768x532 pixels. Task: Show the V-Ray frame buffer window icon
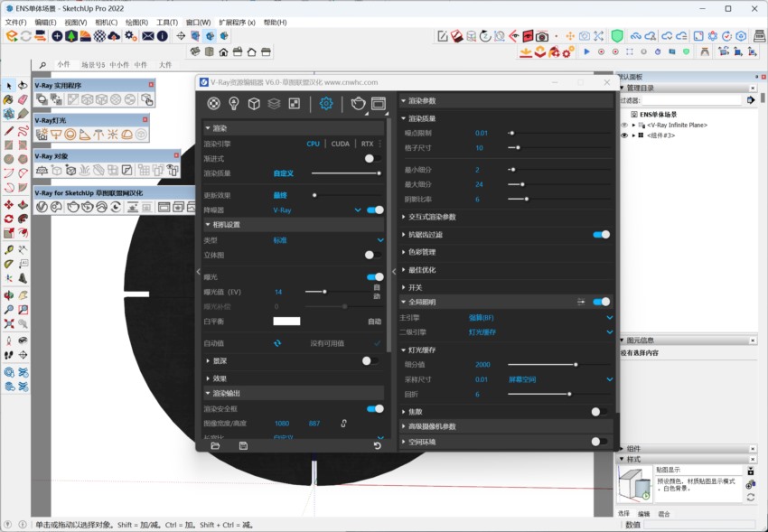[x=379, y=103]
